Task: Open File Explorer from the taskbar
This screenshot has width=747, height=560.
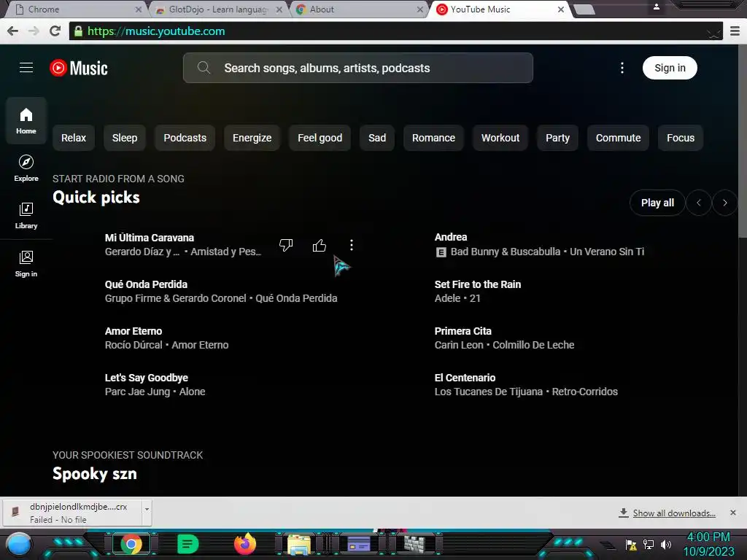Action: click(298, 545)
